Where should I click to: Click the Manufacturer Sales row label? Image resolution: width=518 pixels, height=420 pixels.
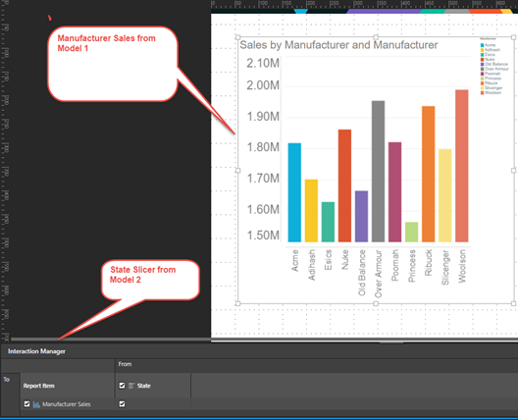point(66,404)
